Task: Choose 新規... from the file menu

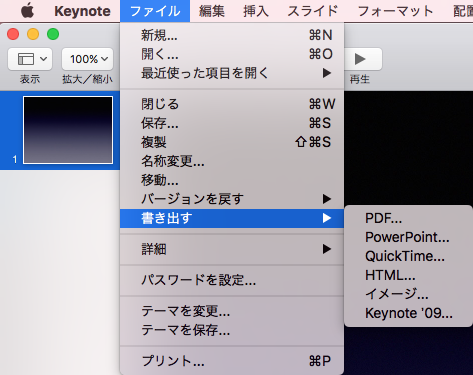Action: point(232,35)
